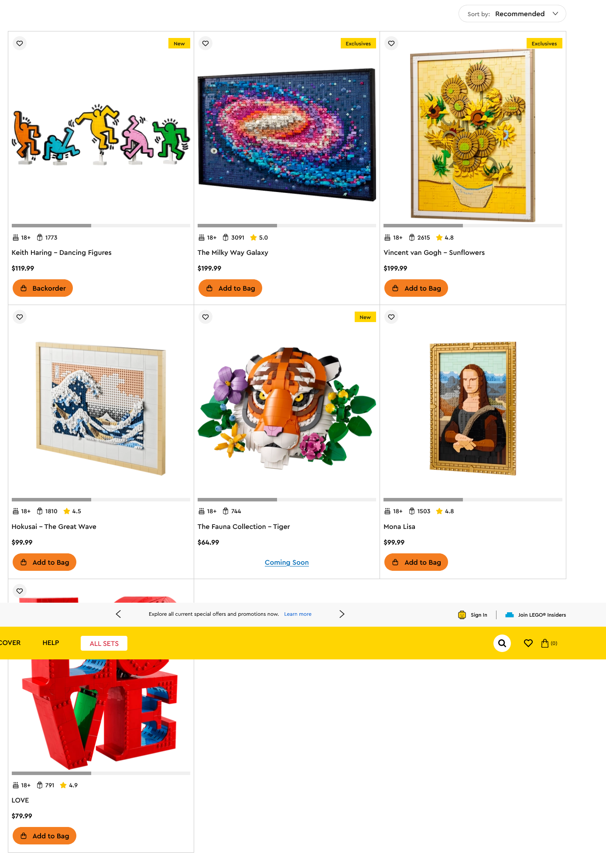This screenshot has width=606, height=868.
Task: Open the HELP menu item
Action: (x=51, y=643)
